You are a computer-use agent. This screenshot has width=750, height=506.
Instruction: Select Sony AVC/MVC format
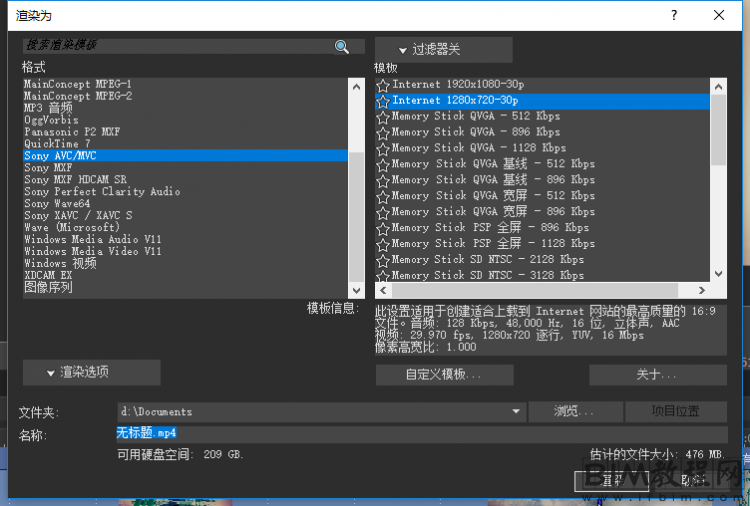[x=186, y=156]
